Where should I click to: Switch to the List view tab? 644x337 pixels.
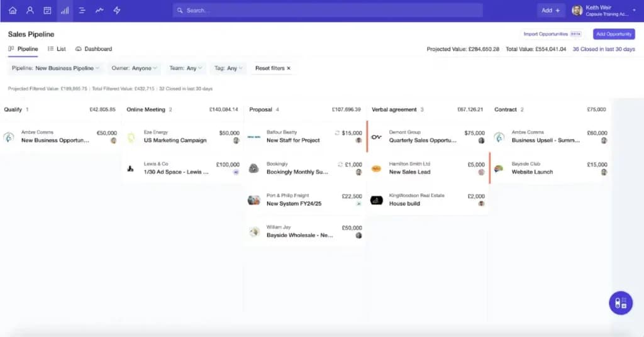(x=57, y=49)
